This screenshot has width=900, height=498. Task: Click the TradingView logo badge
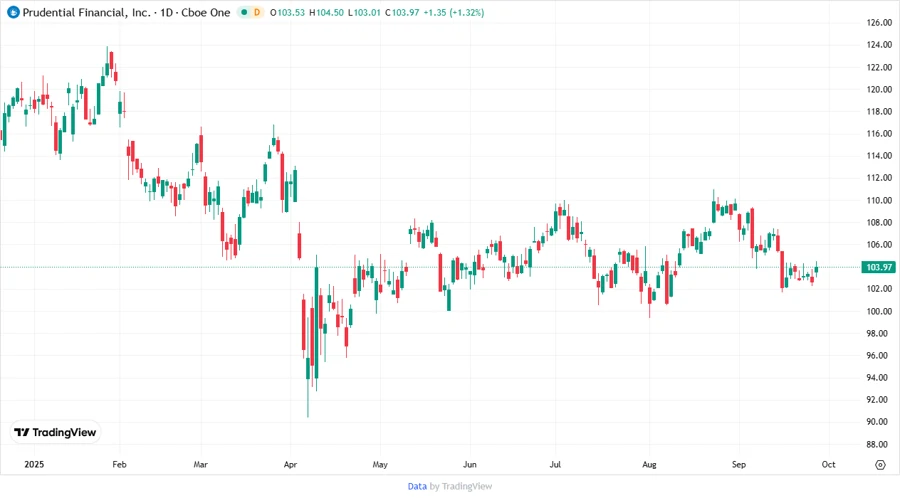point(55,433)
